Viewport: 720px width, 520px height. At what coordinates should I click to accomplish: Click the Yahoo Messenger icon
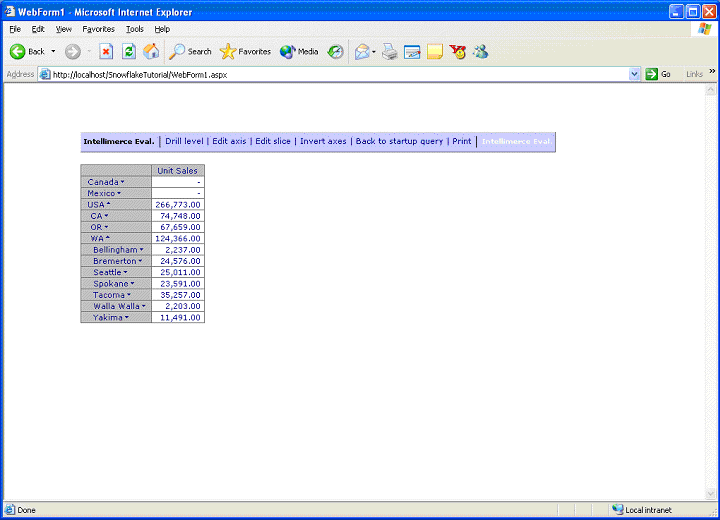tap(457, 51)
